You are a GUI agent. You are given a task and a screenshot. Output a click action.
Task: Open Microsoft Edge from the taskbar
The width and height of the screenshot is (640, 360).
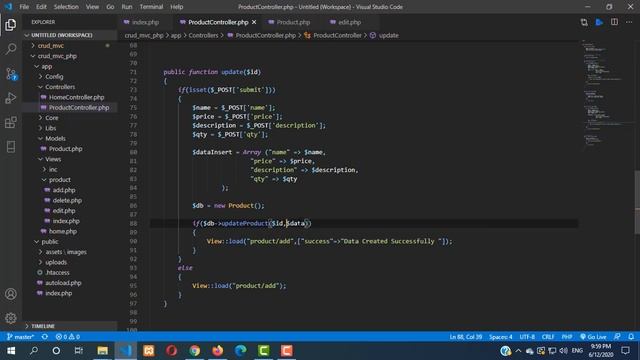(240, 351)
